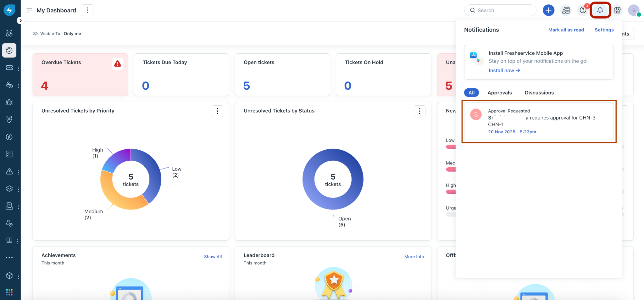Open the stamp-shaped icon in the sidebar
Screen dimensions: 644x300
click(9, 206)
